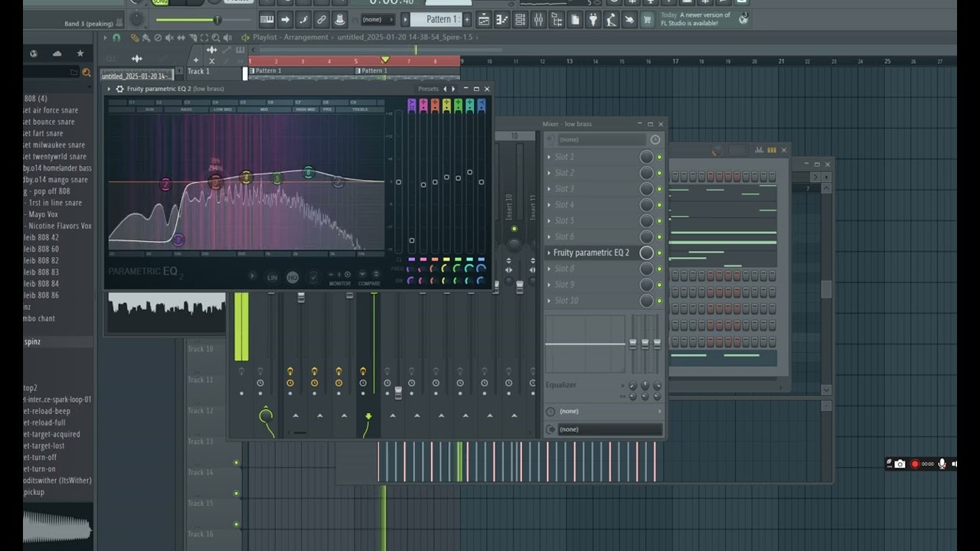Image resolution: width=980 pixels, height=551 pixels.
Task: Toggle Fruity parametric EQ 2 slot enable LED
Action: pos(659,253)
